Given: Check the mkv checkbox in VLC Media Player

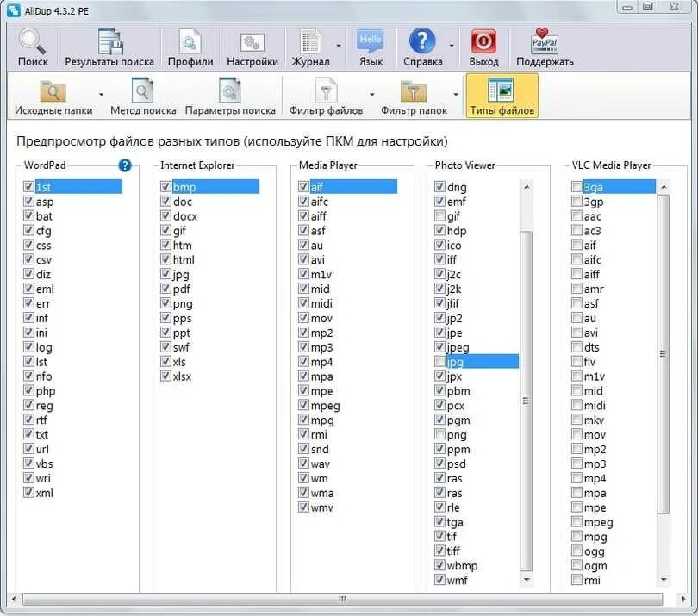Looking at the screenshot, I should point(576,420).
